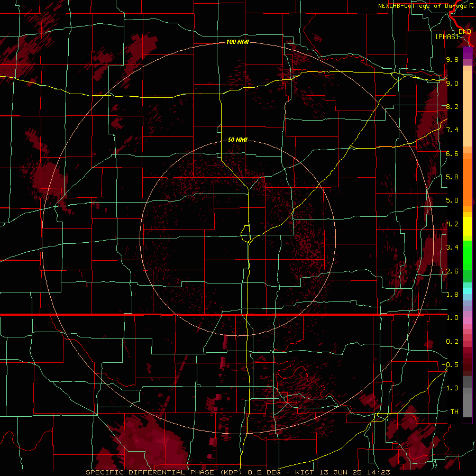
Task: Select the 5.8 value on color scale
Action: coord(452,177)
